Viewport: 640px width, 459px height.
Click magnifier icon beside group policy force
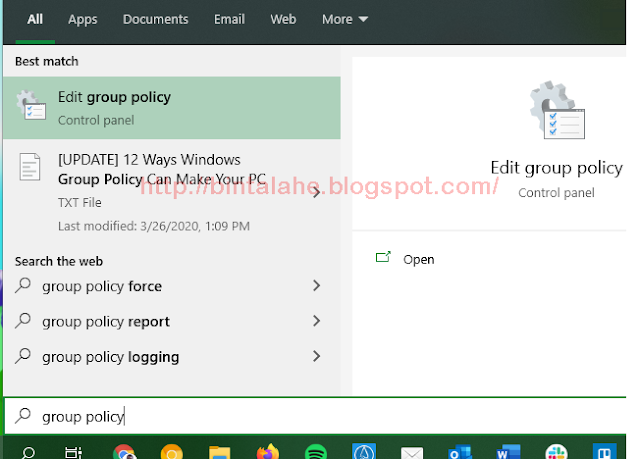[23, 285]
